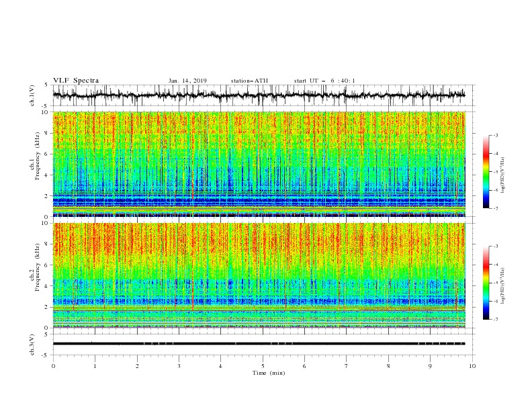Click the time axis tick label '5'
The width and height of the screenshot is (532, 411).
point(263,366)
